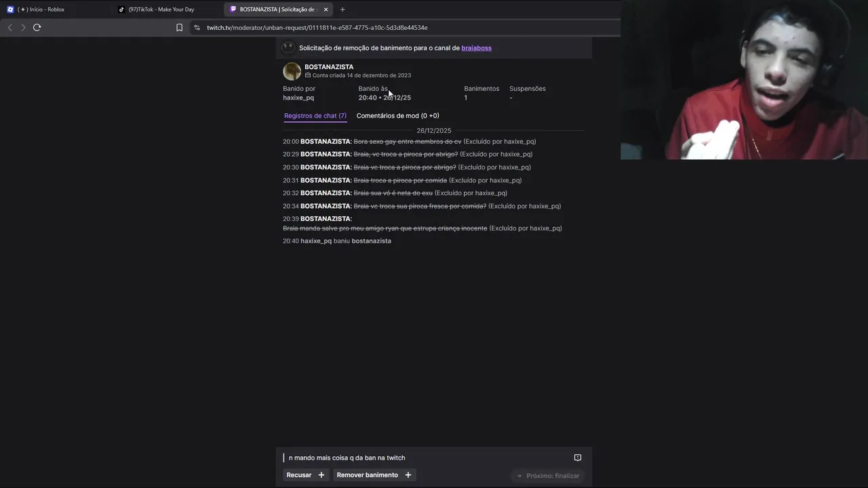
Task: Click the browser forward arrow
Action: click(23, 28)
